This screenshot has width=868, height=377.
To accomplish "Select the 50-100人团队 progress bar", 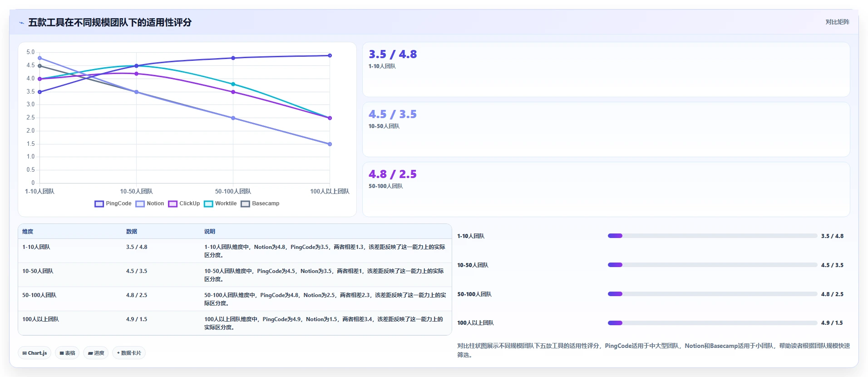I will tap(712, 294).
